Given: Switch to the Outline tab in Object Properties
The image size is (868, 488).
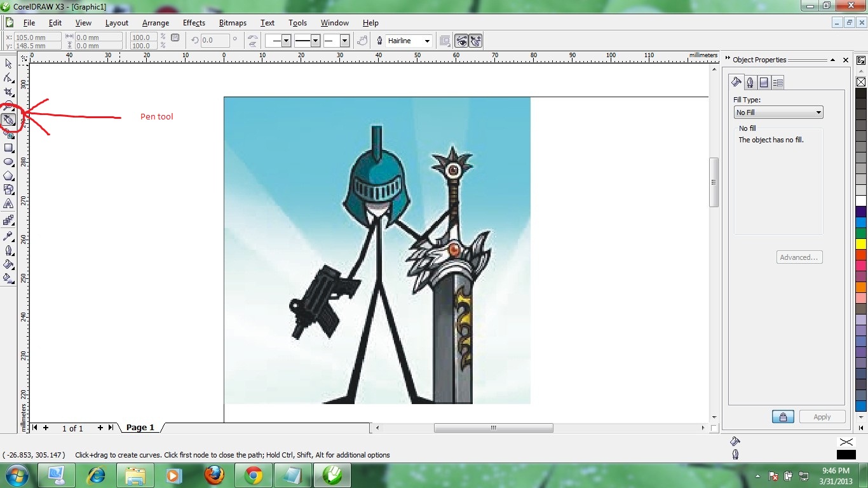Looking at the screenshot, I should (x=750, y=81).
